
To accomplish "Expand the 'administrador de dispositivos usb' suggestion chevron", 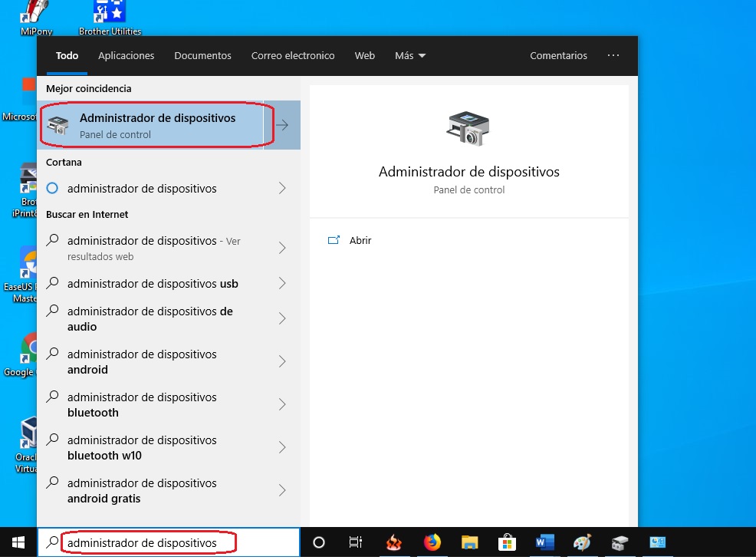I will tap(282, 284).
